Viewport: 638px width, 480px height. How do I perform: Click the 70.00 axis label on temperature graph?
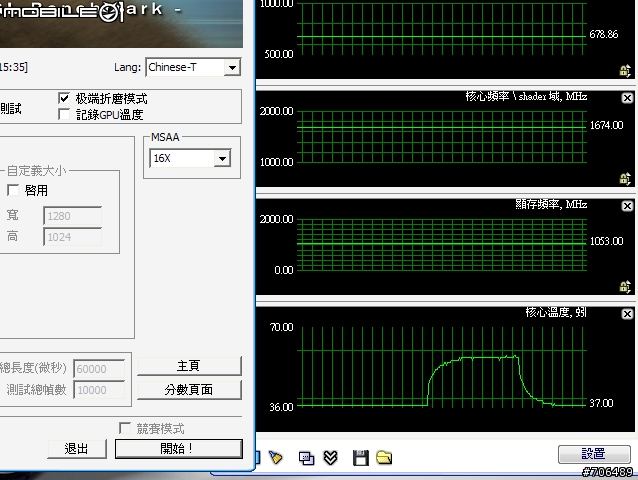(281, 327)
